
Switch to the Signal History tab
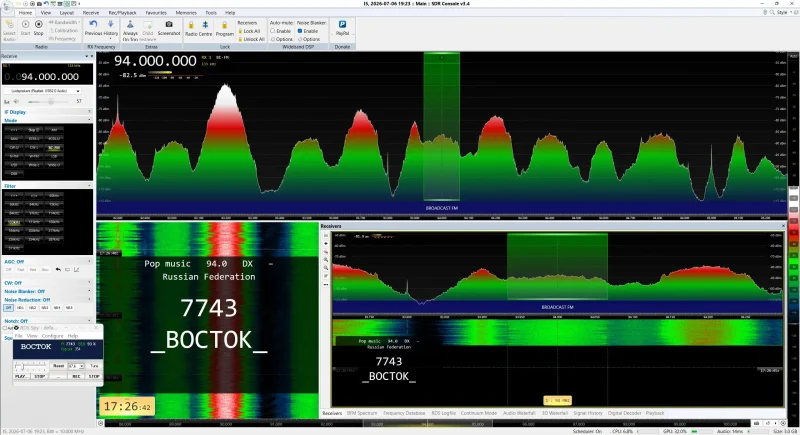pos(588,413)
